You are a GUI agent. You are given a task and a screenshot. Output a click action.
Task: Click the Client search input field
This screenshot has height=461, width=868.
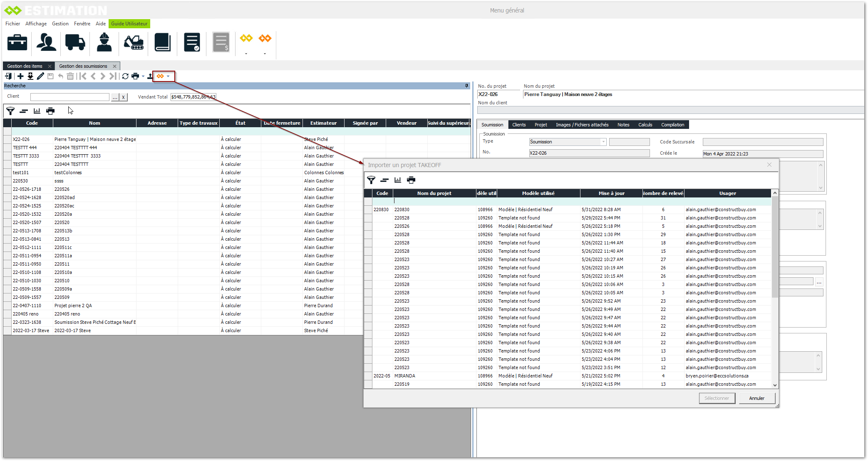pos(69,97)
